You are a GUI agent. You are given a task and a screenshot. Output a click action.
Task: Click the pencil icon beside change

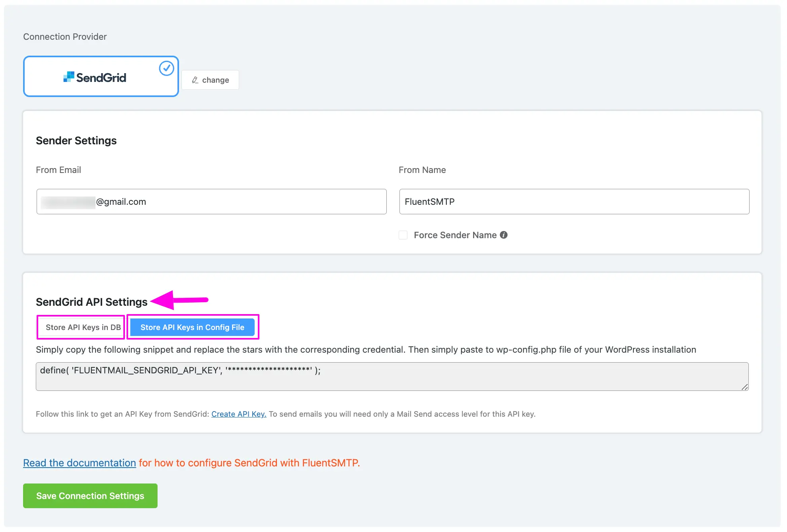coord(195,80)
